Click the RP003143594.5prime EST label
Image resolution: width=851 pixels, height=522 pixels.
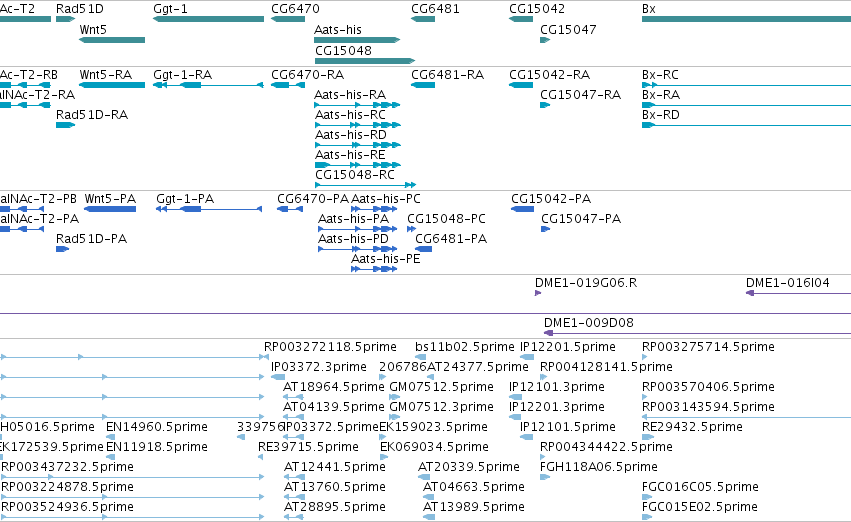(708, 407)
